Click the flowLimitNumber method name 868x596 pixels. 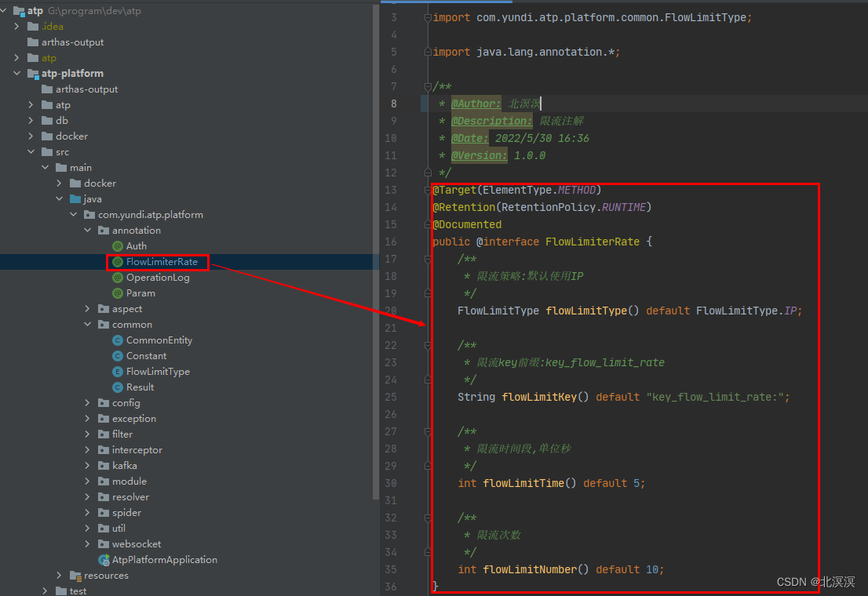pyautogui.click(x=531, y=569)
